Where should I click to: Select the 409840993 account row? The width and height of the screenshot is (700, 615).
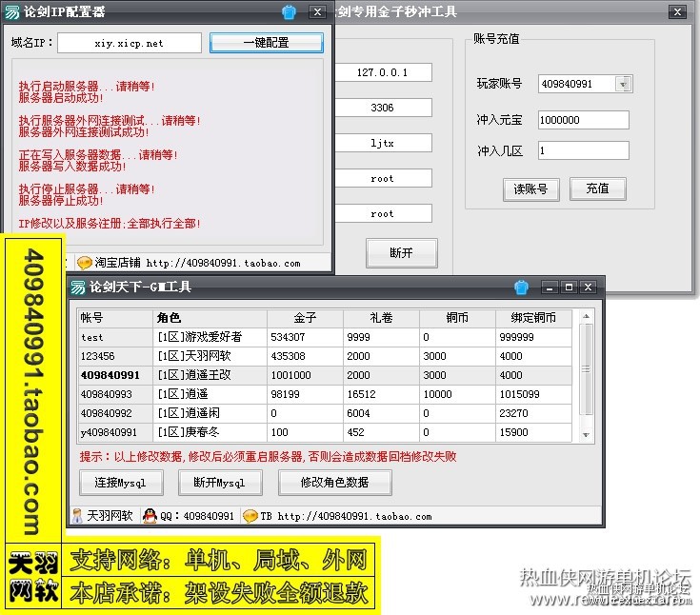tap(325, 394)
